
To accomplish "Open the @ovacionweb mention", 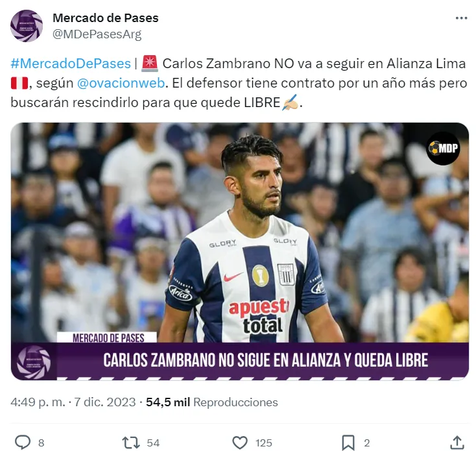I will [x=121, y=83].
